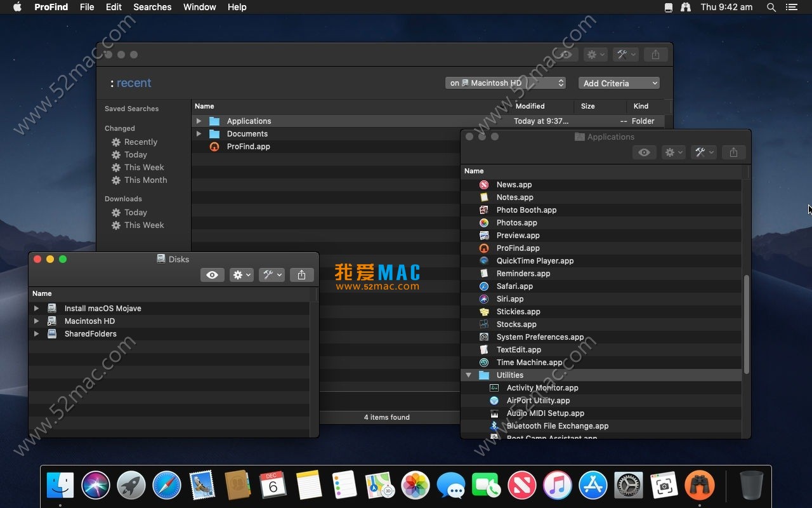Collapse the Utilities folder
This screenshot has width=812, height=508.
[x=469, y=375]
